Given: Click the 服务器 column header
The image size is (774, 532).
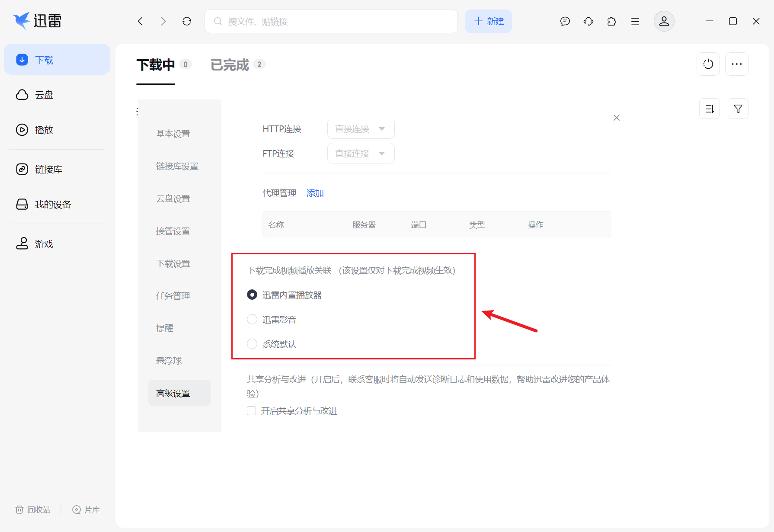Looking at the screenshot, I should [364, 224].
